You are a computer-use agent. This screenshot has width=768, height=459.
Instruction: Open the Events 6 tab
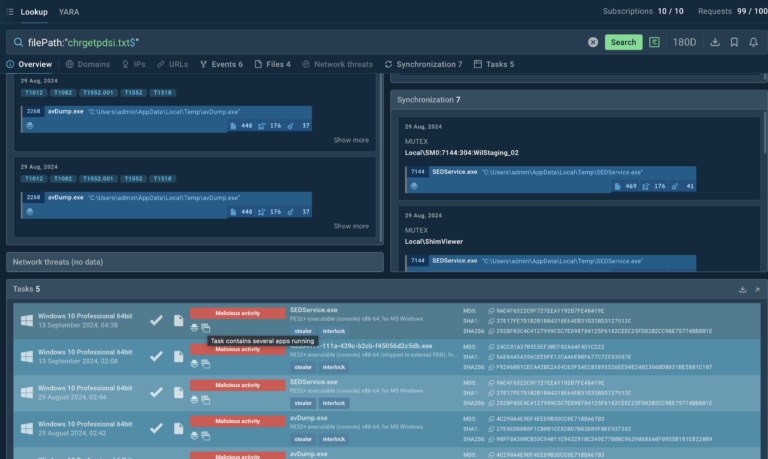pos(221,64)
